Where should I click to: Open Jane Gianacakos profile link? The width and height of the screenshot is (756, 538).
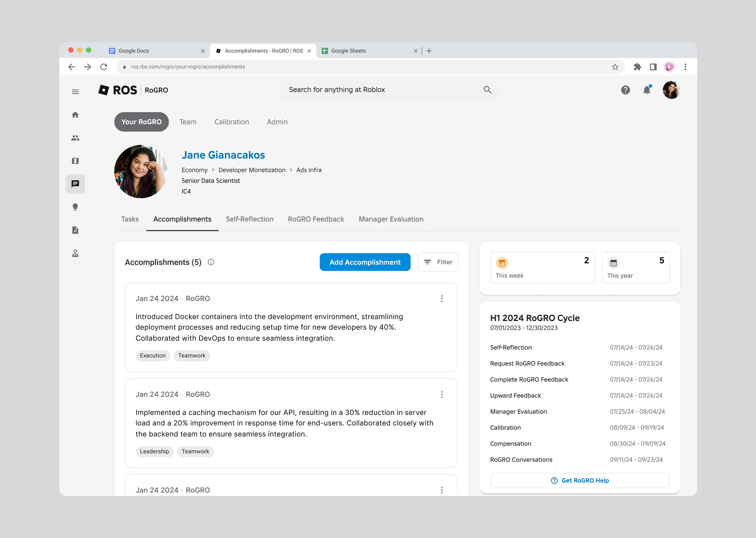[223, 155]
